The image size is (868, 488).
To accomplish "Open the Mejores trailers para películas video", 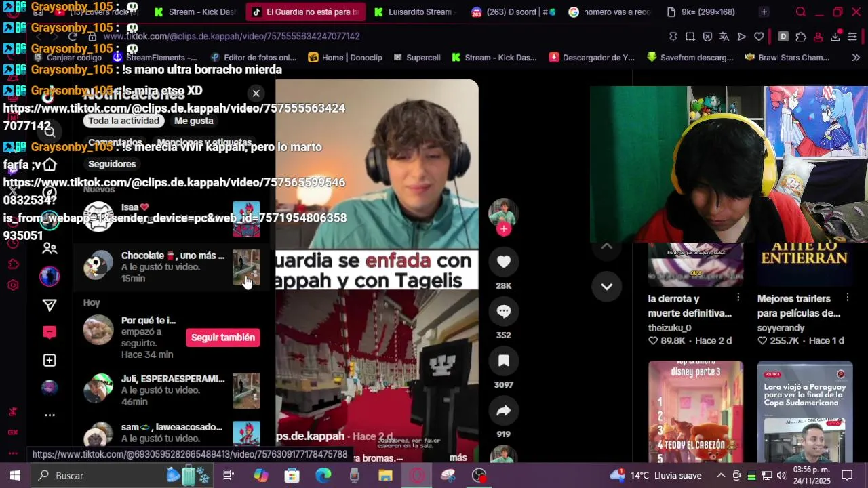I will tap(804, 264).
